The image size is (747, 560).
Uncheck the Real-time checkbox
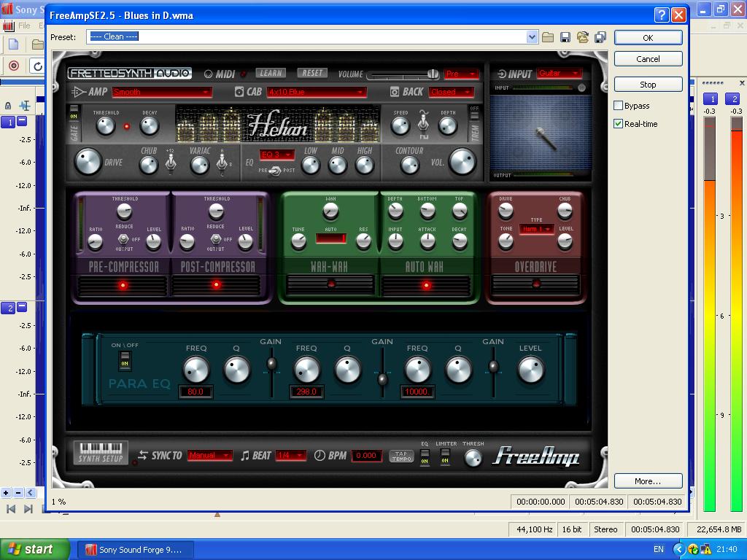[x=619, y=124]
